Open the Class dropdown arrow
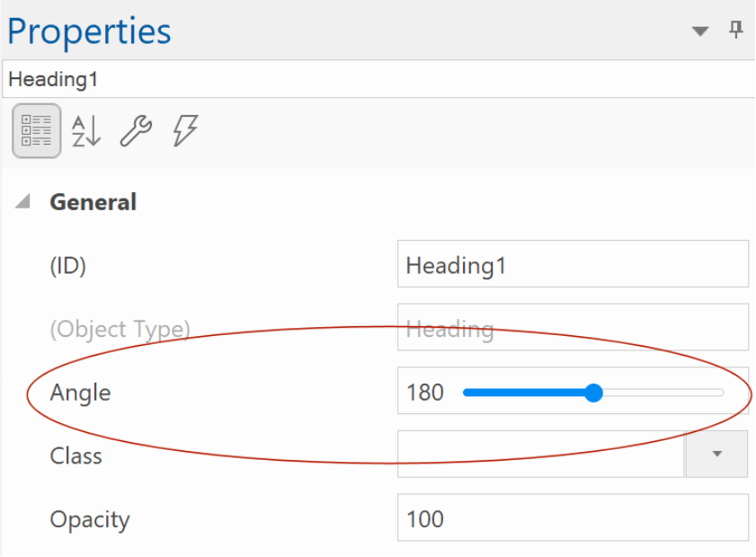Viewport: 756px width, 557px height. point(717,454)
